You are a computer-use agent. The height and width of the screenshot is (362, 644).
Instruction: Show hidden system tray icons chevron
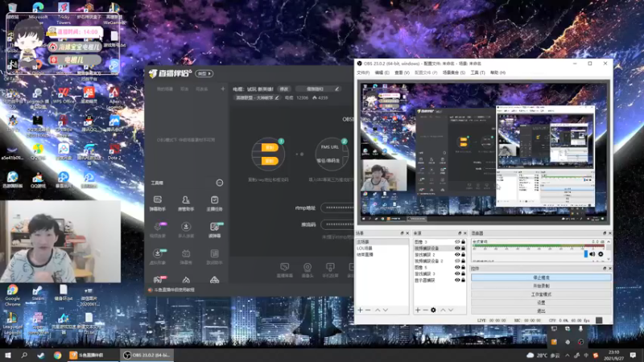click(568, 356)
